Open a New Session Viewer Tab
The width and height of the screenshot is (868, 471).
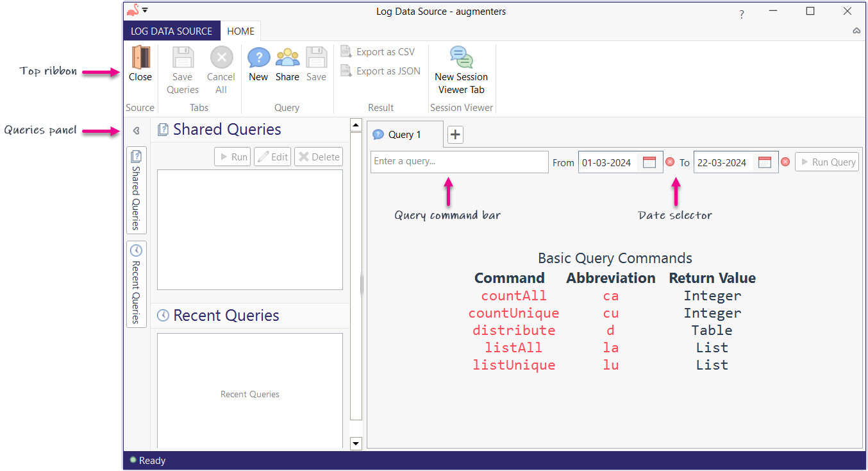click(461, 58)
